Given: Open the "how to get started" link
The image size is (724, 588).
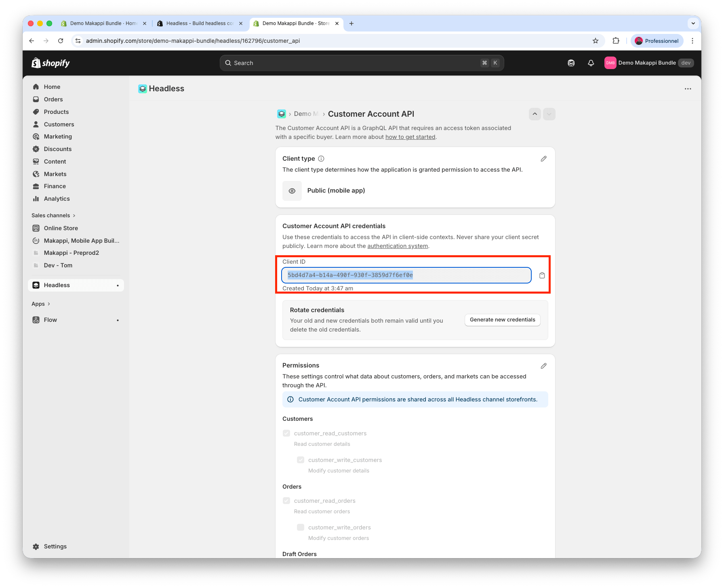Looking at the screenshot, I should point(410,137).
